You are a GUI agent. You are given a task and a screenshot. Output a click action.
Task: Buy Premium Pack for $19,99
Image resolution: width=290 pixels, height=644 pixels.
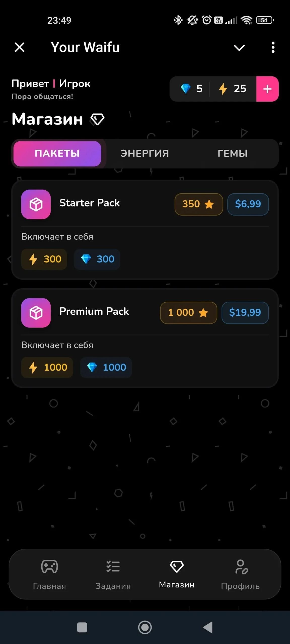click(245, 312)
